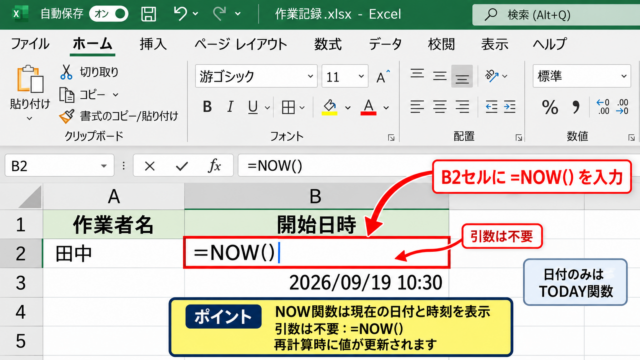The image size is (640, 360).
Task: Open the ページ レイアウト tab
Action: (x=240, y=44)
